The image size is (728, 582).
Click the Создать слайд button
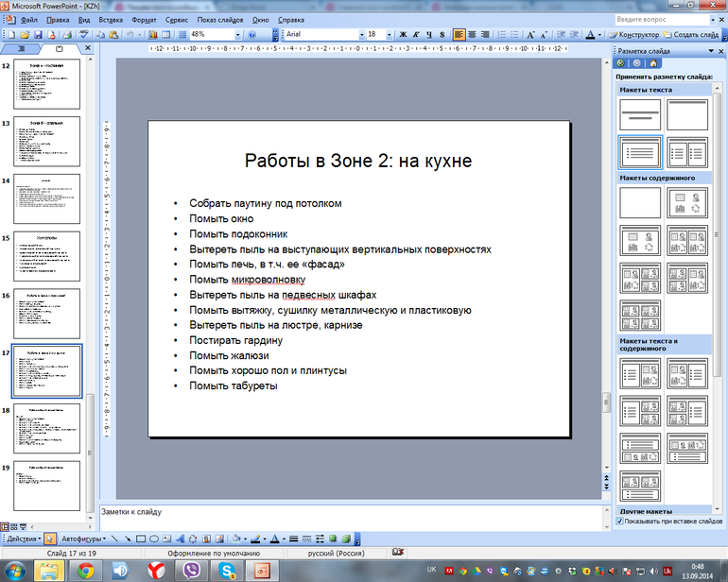(697, 35)
